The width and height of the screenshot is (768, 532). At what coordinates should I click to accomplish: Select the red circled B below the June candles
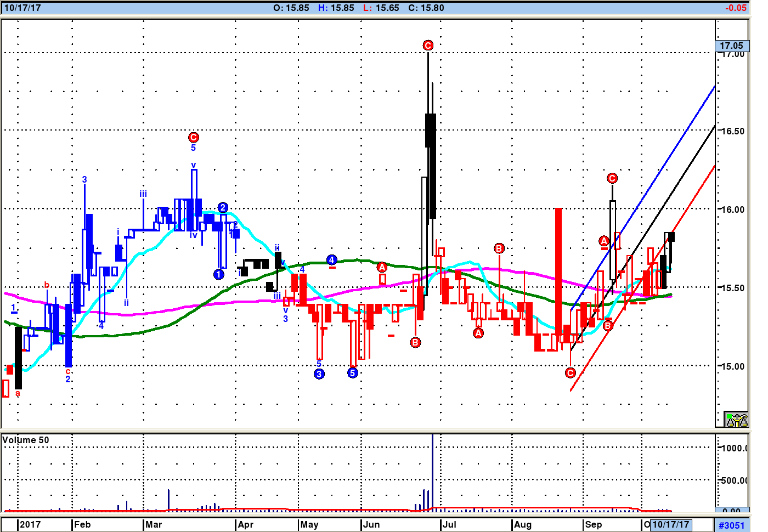pos(415,343)
